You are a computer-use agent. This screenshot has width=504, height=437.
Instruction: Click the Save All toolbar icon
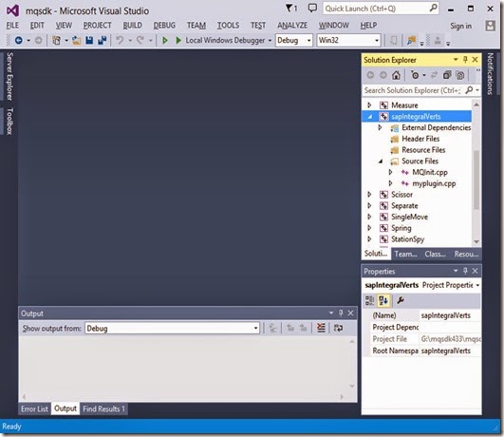[x=103, y=40]
